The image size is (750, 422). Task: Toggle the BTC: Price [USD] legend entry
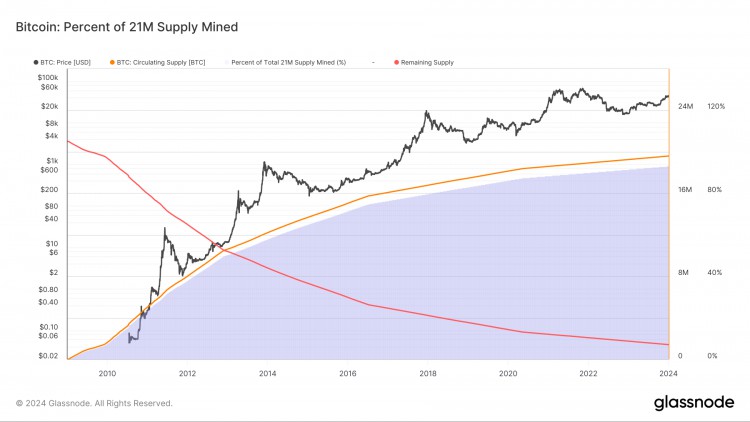tap(62, 62)
